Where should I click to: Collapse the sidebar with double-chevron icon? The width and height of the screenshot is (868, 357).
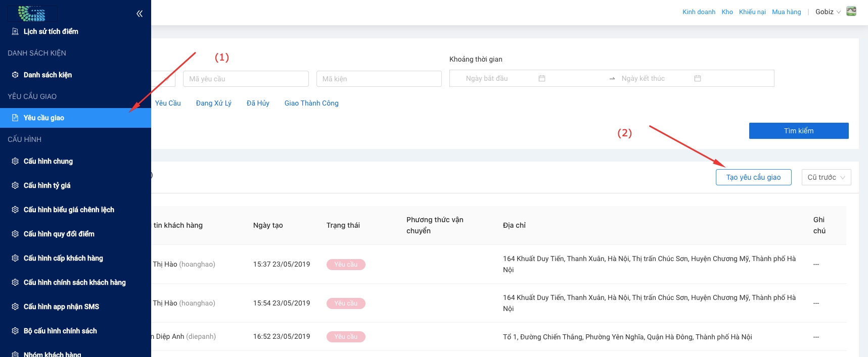click(140, 14)
